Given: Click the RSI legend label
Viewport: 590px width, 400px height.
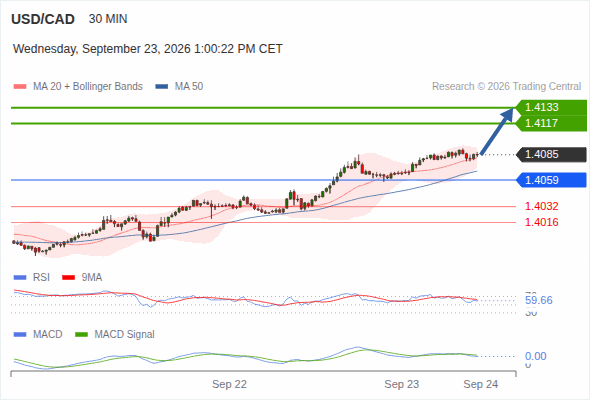Looking at the screenshot, I should coord(41,278).
